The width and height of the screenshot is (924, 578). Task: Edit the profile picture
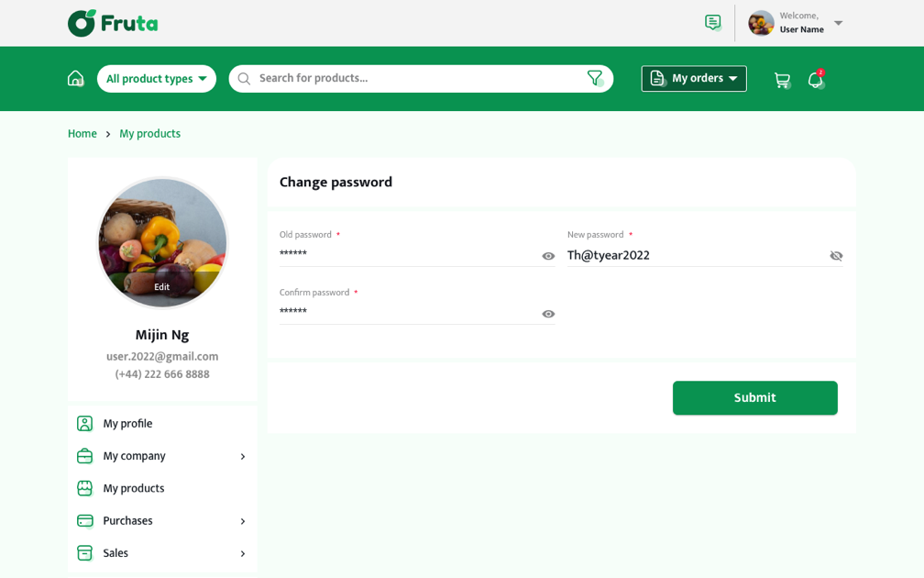162,287
